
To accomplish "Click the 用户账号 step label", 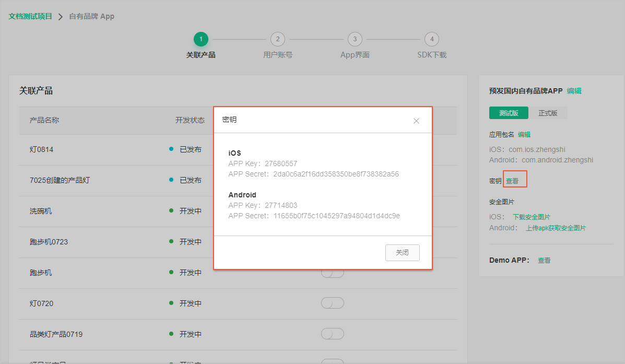I will [278, 55].
